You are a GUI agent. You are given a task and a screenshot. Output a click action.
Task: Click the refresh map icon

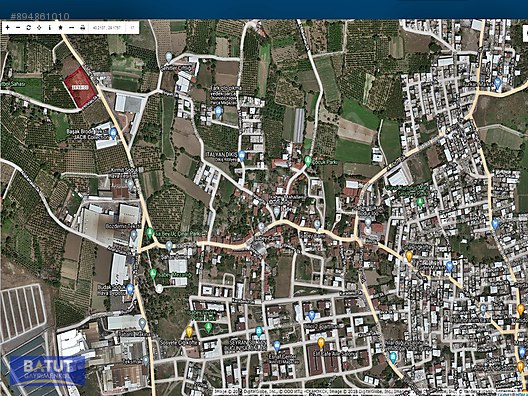(29, 28)
